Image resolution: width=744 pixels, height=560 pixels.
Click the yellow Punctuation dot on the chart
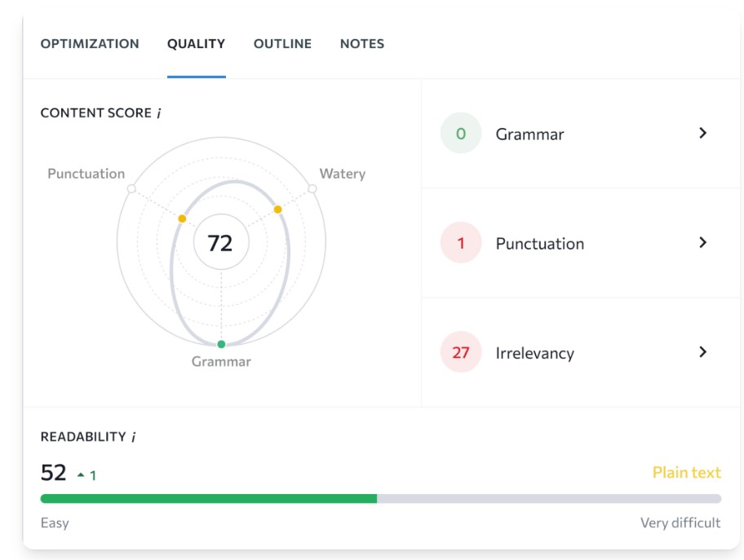click(x=181, y=218)
